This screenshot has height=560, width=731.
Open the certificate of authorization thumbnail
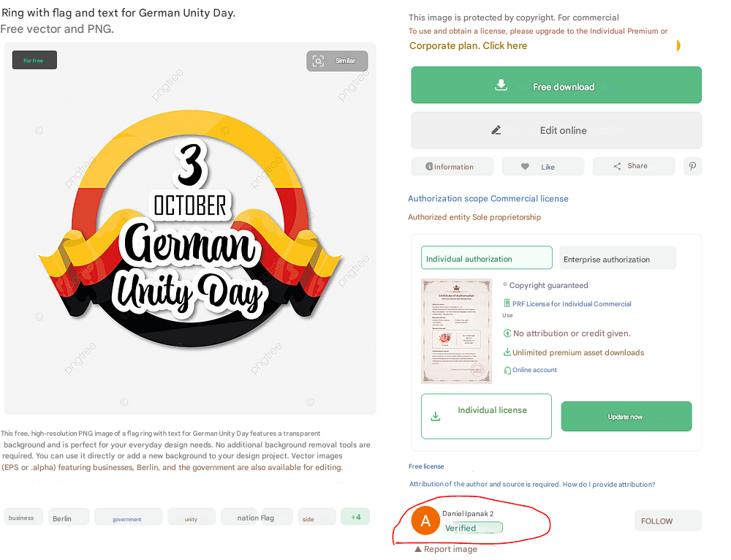tap(456, 331)
